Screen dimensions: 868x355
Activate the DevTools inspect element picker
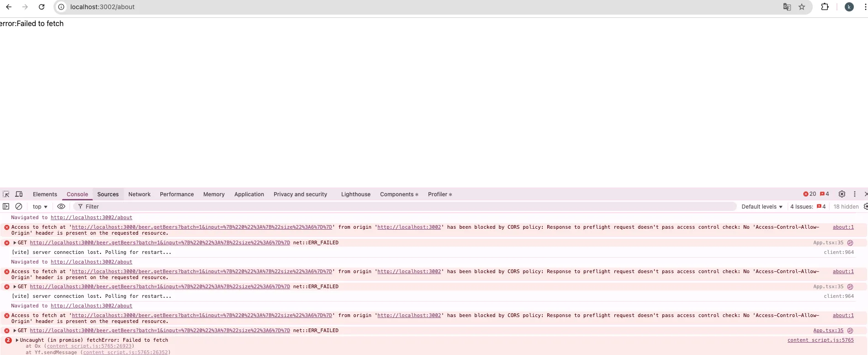coord(6,194)
